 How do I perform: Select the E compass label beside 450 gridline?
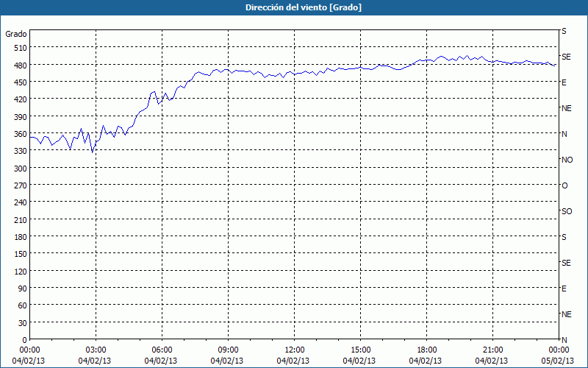[564, 82]
